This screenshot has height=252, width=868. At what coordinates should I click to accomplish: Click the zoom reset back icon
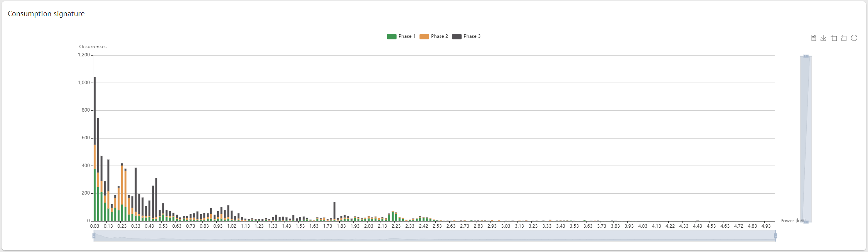[x=844, y=38]
